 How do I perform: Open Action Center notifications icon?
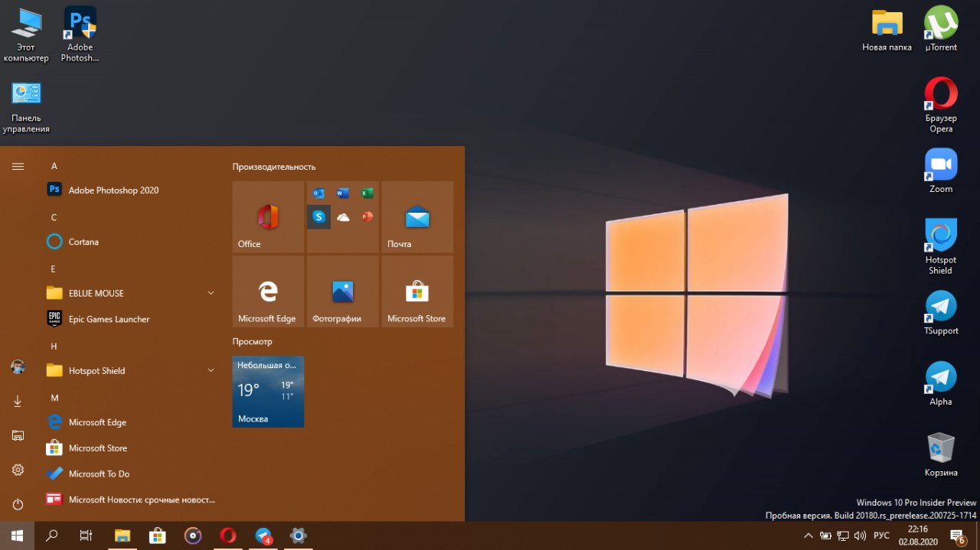click(x=959, y=536)
